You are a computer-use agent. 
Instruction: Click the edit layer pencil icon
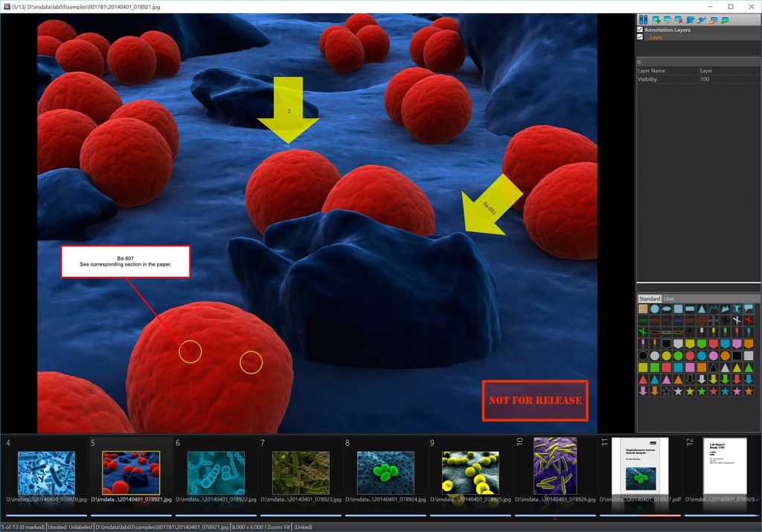(667, 19)
